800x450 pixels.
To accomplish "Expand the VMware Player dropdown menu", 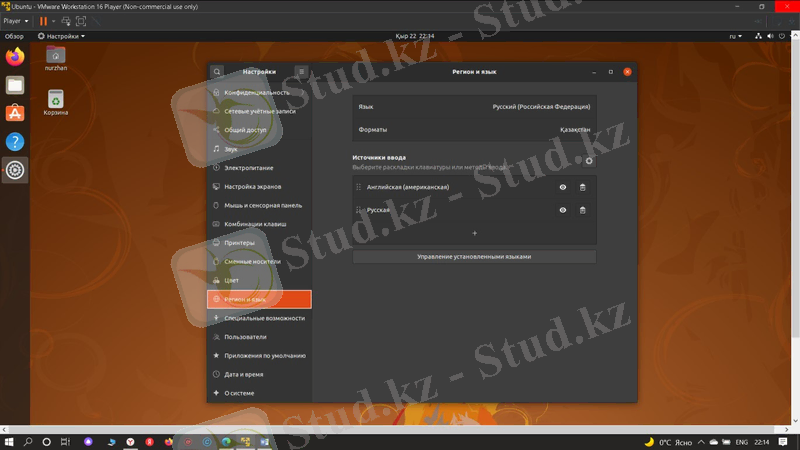I will [x=14, y=21].
